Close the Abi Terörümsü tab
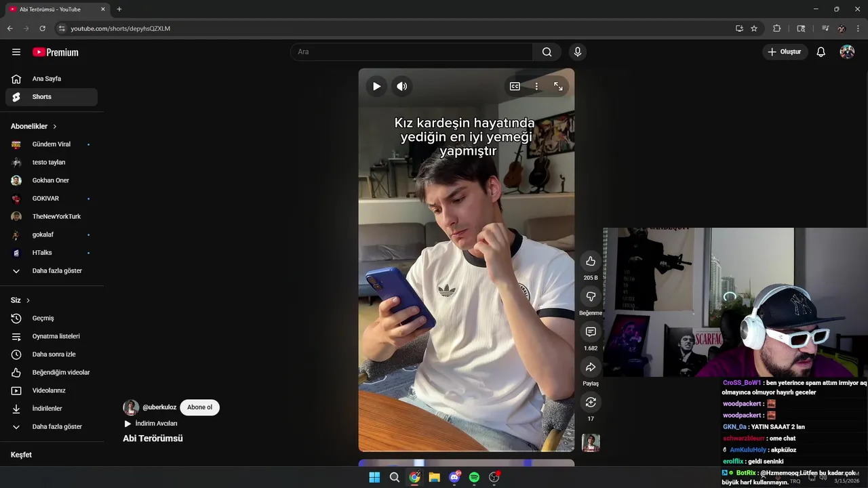The width and height of the screenshot is (868, 488). pos(103,9)
